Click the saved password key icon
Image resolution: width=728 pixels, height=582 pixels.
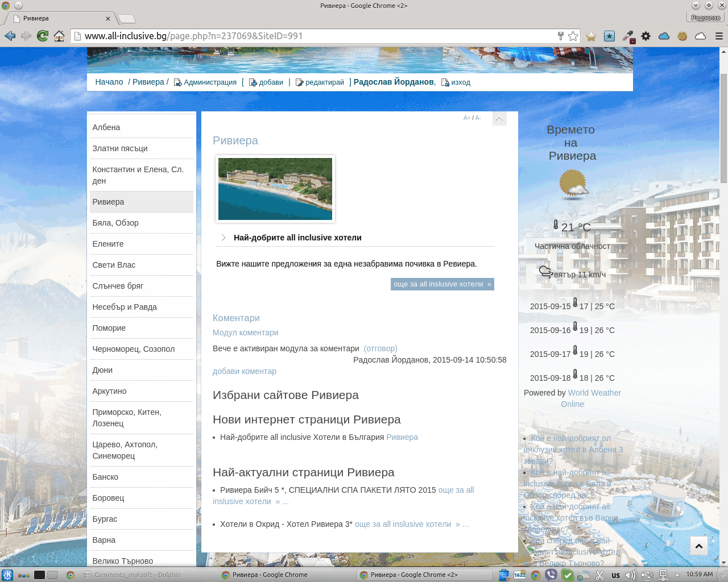pyautogui.click(x=560, y=36)
